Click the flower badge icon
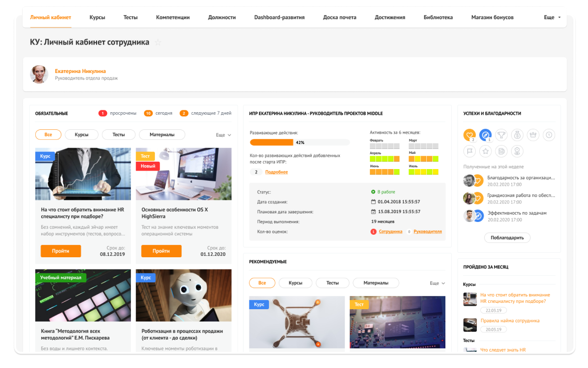Viewport: 588px width, 368px height. pyautogui.click(x=517, y=151)
